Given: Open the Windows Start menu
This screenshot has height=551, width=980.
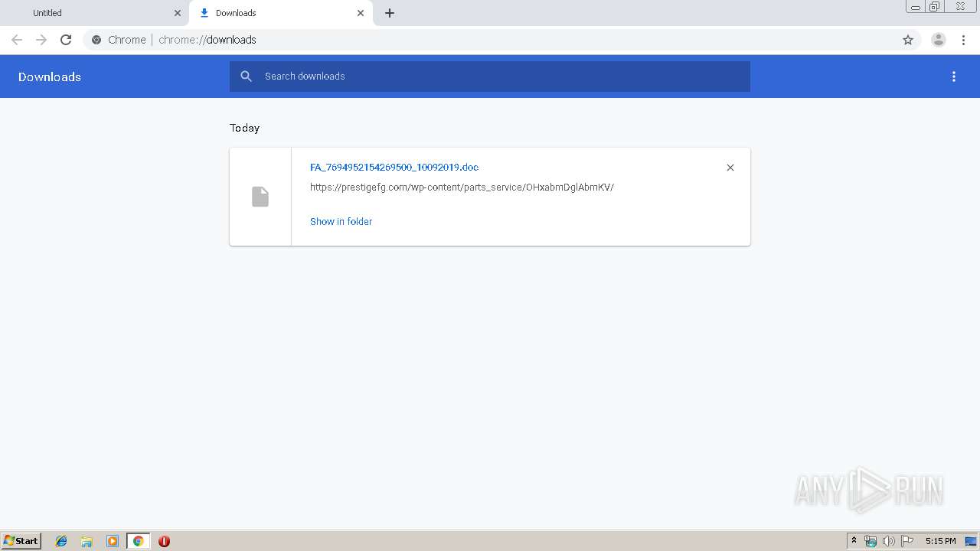Looking at the screenshot, I should pos(21,541).
